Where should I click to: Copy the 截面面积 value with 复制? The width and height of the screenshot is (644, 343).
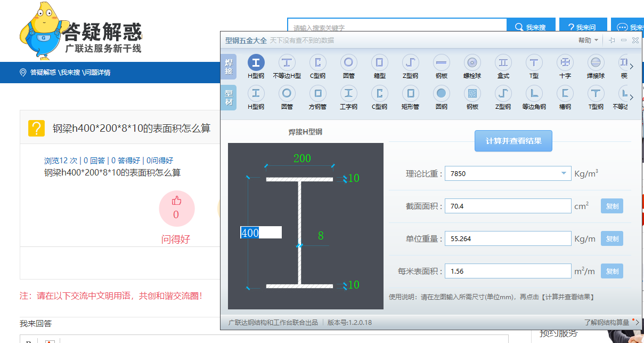pos(612,206)
